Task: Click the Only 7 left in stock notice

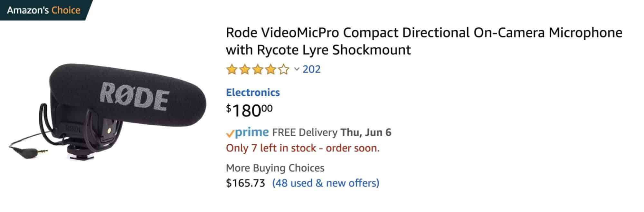Action: coord(303,148)
